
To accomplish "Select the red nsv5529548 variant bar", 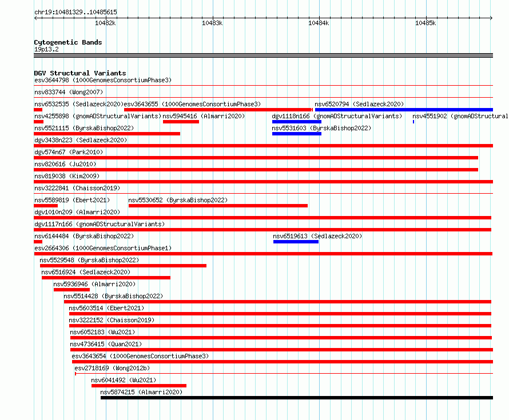I will (123, 266).
